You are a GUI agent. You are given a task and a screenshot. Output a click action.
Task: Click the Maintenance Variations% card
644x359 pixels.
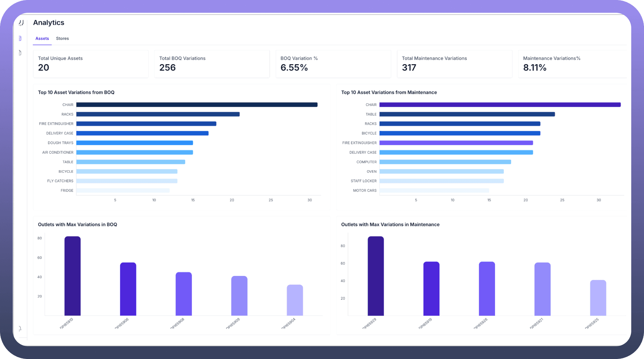point(573,64)
